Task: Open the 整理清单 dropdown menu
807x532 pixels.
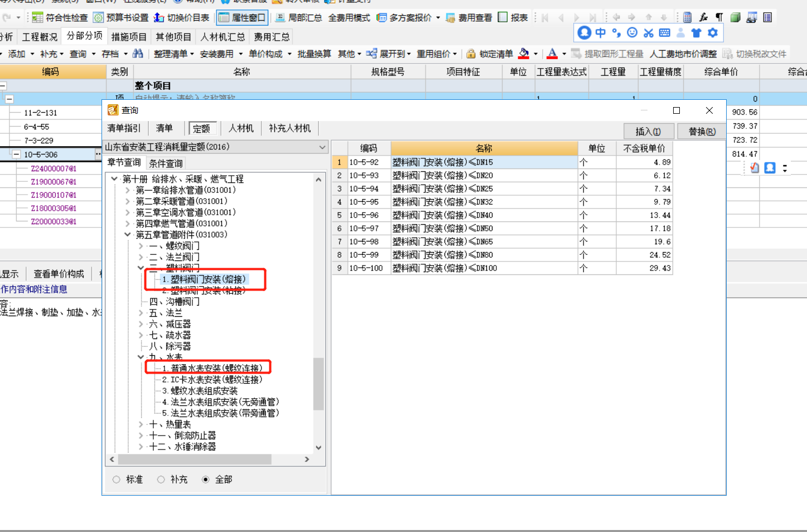Action: [x=173, y=54]
